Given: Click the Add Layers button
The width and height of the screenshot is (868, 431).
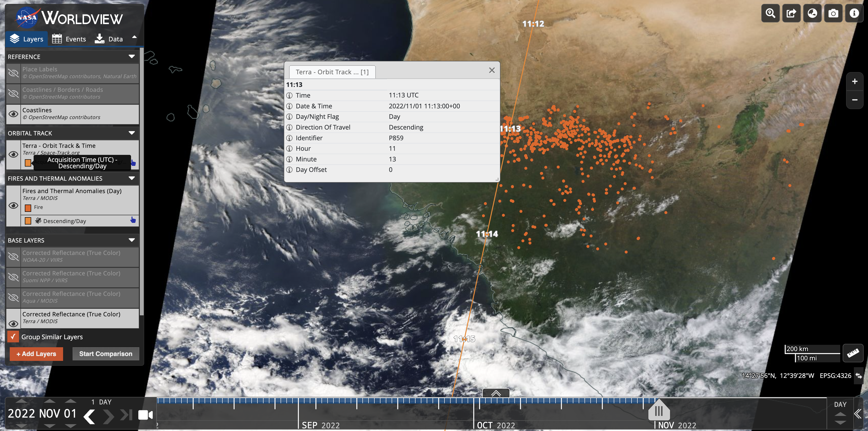Looking at the screenshot, I should (36, 354).
